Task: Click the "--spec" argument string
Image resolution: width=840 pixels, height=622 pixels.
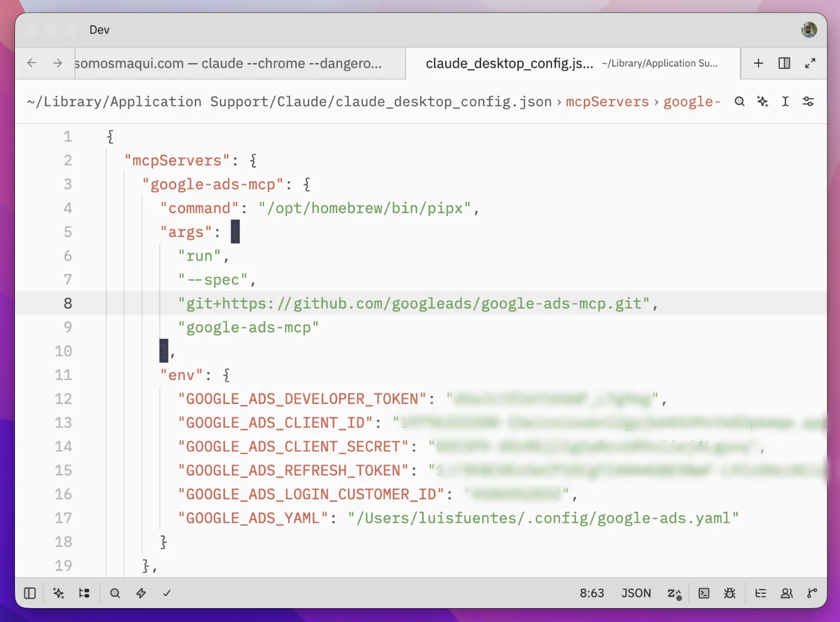Action: pyautogui.click(x=213, y=280)
